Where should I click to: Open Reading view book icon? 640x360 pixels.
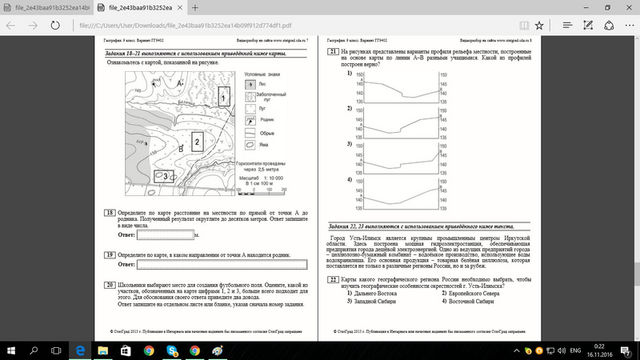524,25
